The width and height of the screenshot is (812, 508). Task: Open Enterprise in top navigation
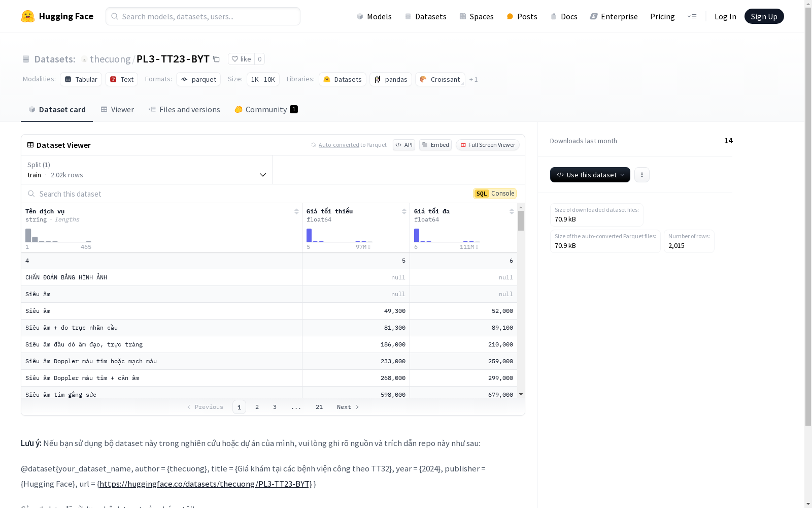[614, 16]
